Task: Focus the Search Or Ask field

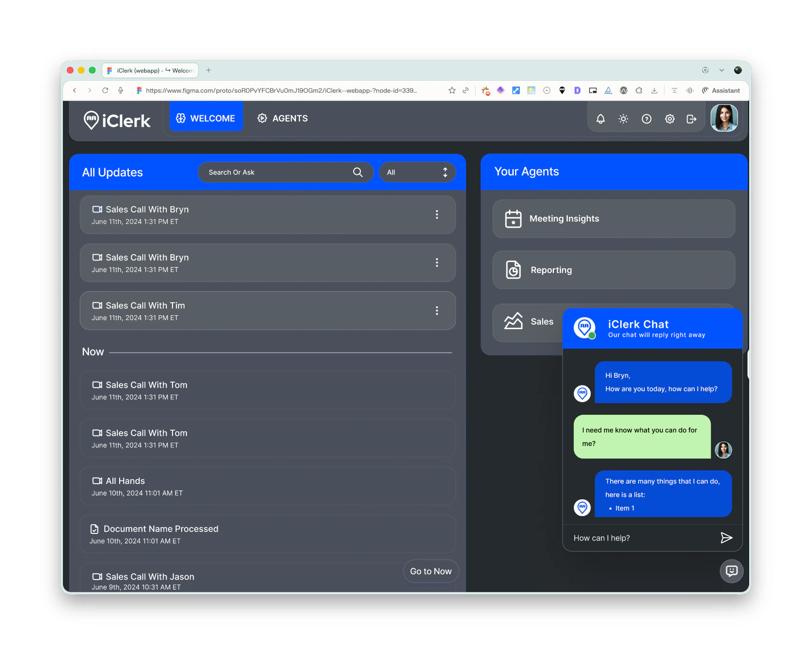Action: pos(285,172)
